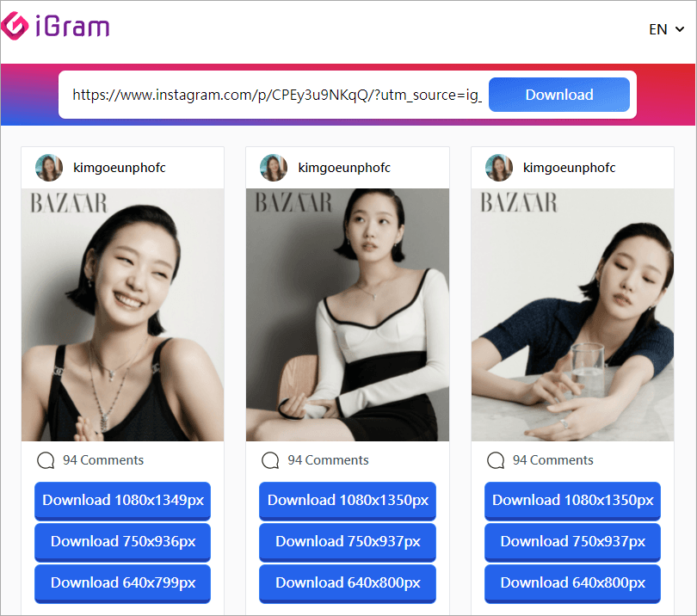Viewport: 697px width, 616px height.
Task: Open the iGram home link text
Action: [72, 27]
